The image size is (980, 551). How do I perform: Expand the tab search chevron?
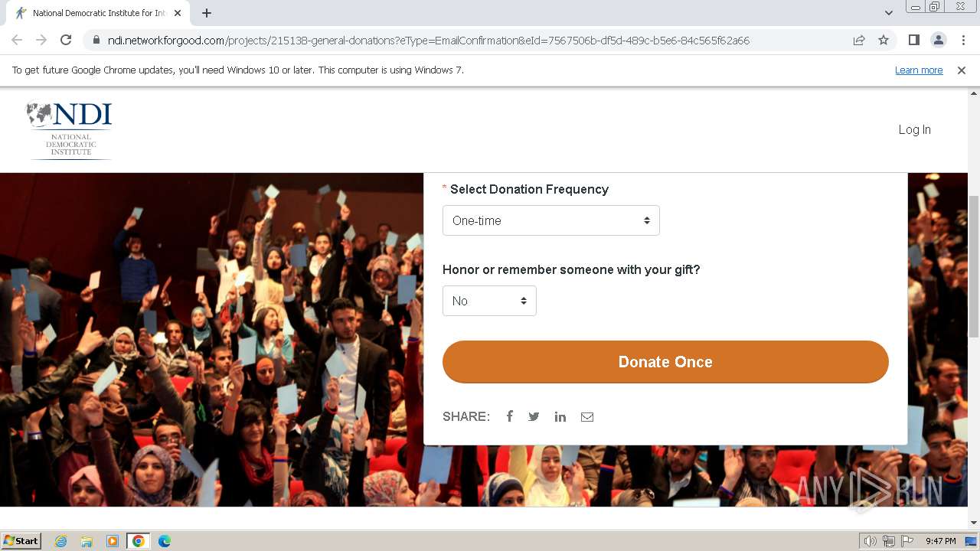point(889,13)
